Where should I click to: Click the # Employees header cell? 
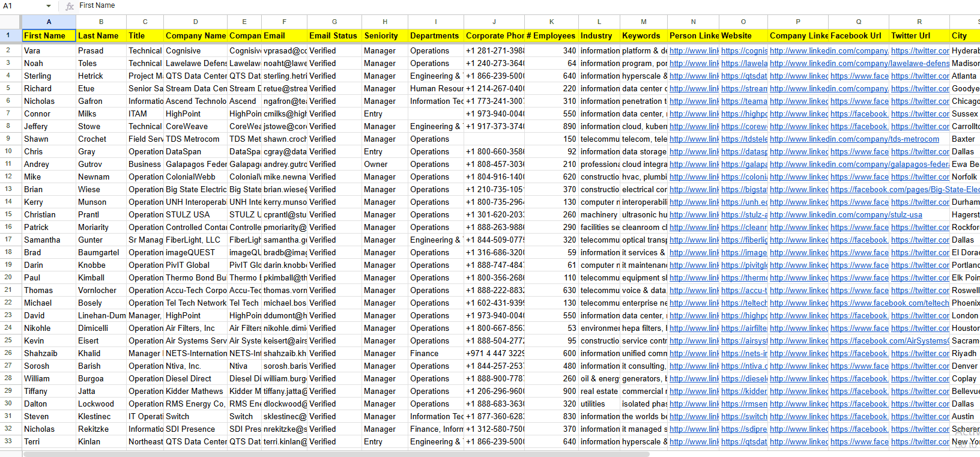click(551, 36)
